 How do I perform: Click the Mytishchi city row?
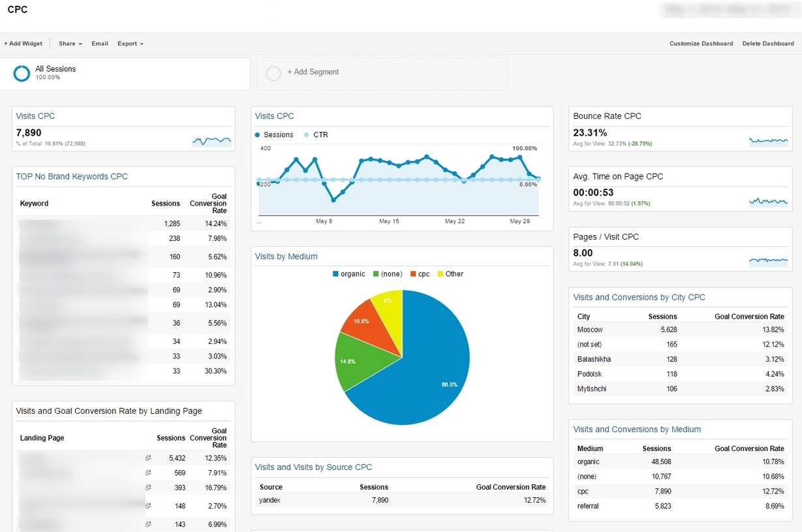(x=681, y=389)
